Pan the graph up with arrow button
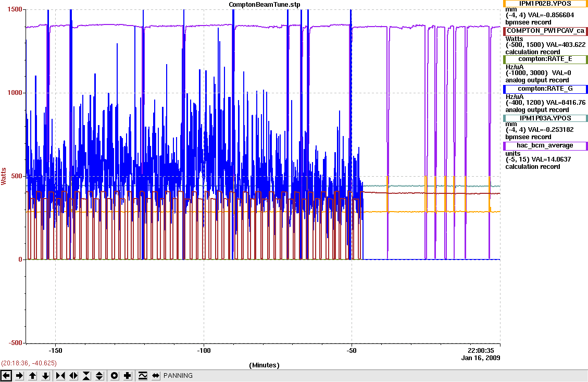 (33, 376)
